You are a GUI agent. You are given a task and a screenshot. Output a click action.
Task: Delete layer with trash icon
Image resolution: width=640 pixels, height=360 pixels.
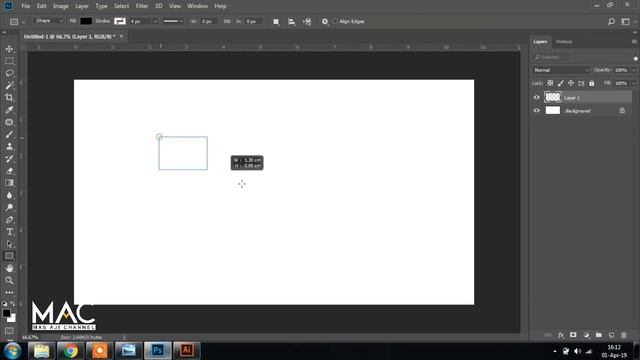(x=624, y=335)
